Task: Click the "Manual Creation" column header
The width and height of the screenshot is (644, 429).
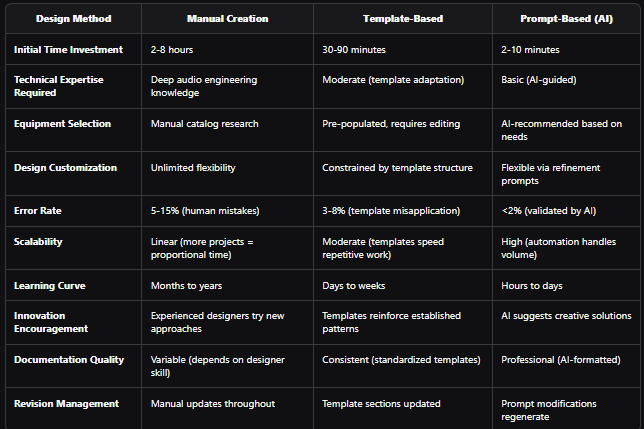Action: (227, 19)
